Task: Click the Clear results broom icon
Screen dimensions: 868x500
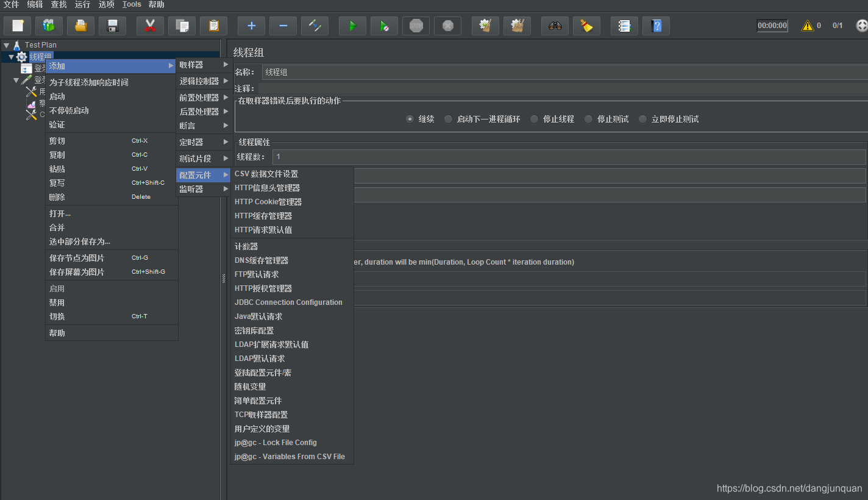Action: coord(485,26)
